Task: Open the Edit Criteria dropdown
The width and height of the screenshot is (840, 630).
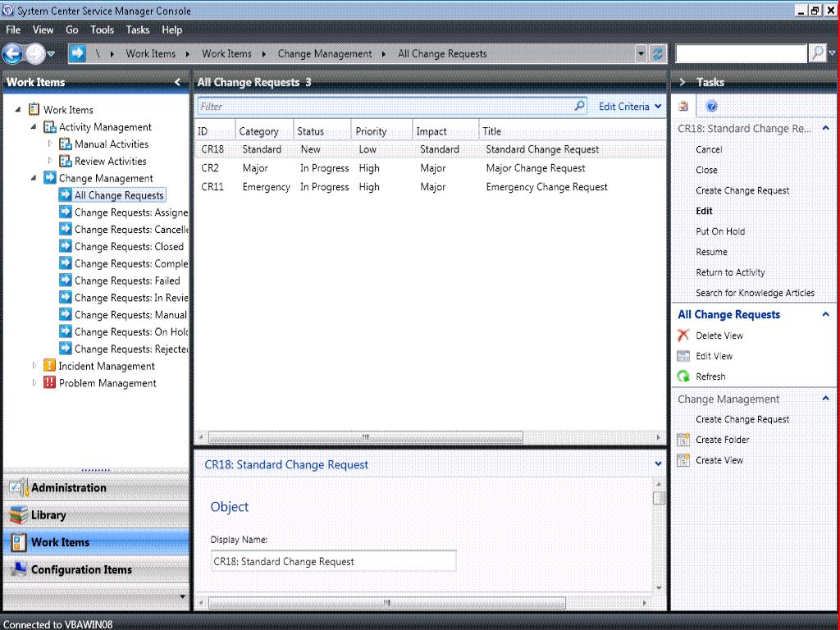Action: 629,106
